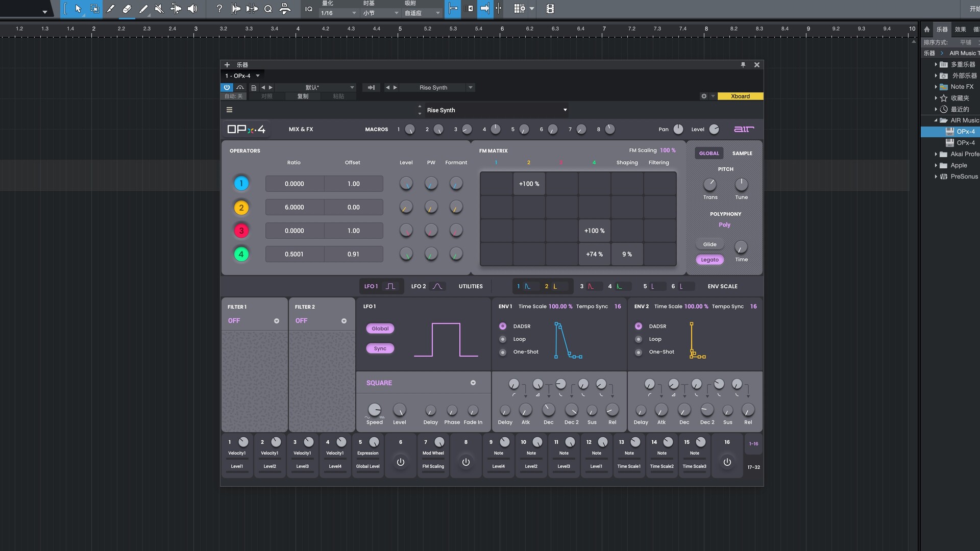Select the Loop mode for ENV 1
This screenshot has width=980, height=551.
[503, 339]
